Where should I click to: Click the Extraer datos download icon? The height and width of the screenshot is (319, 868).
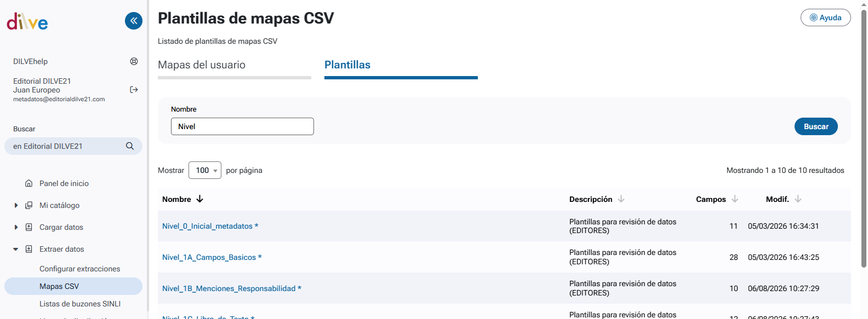pyautogui.click(x=29, y=249)
